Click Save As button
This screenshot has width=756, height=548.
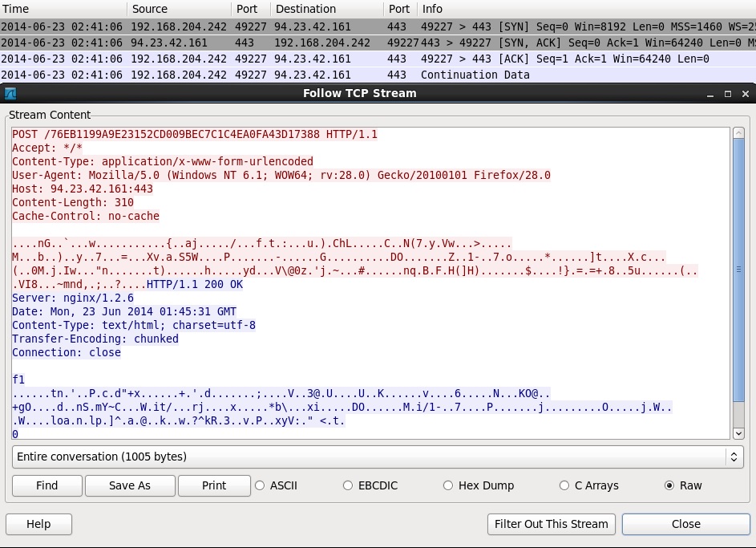click(x=130, y=485)
